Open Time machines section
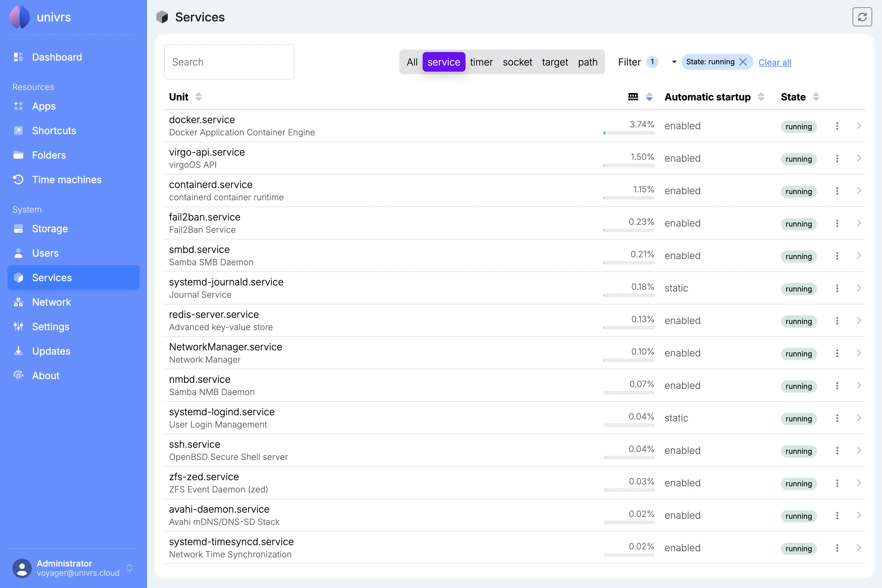 click(73, 180)
